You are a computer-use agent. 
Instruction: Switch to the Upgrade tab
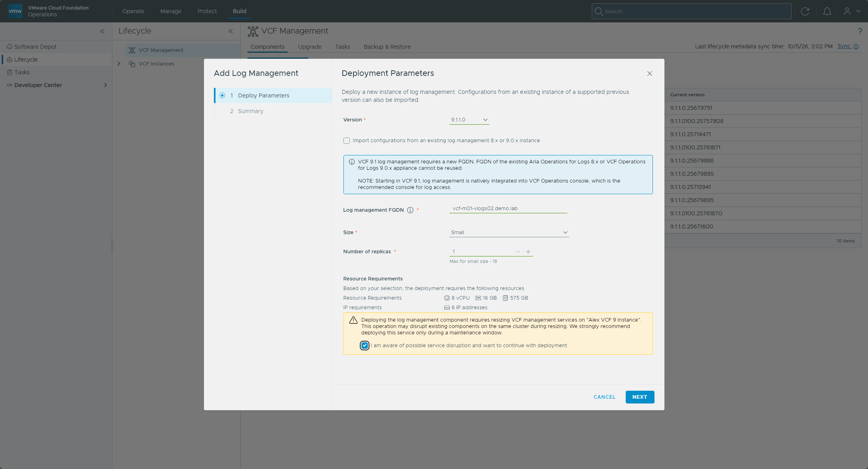(x=309, y=47)
